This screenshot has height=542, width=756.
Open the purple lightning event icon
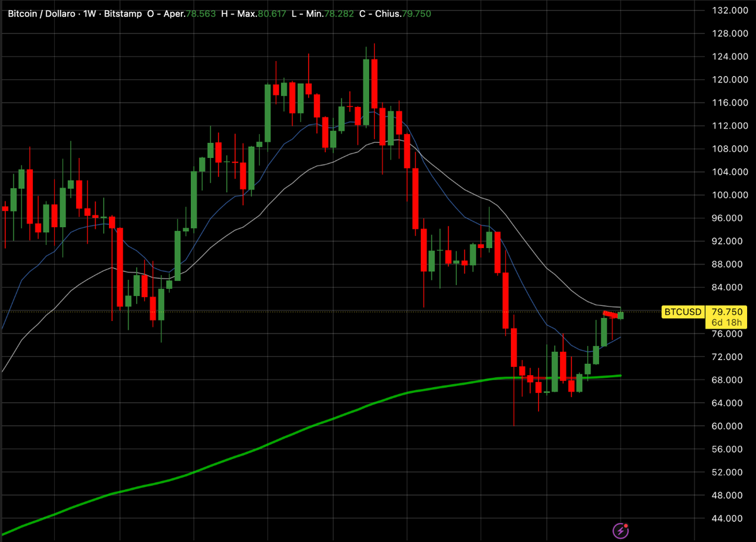tap(621, 530)
